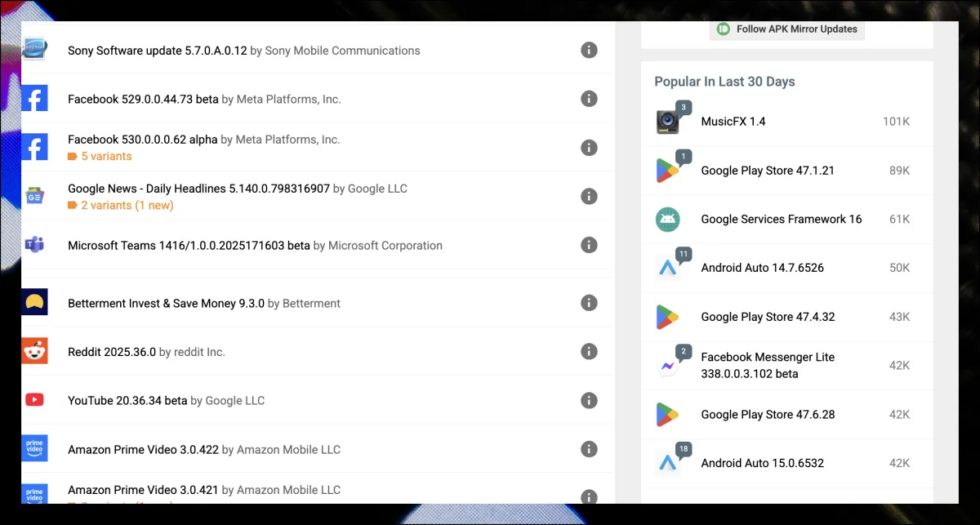
Task: Click the MusicFX icon in popular list
Action: coord(668,122)
